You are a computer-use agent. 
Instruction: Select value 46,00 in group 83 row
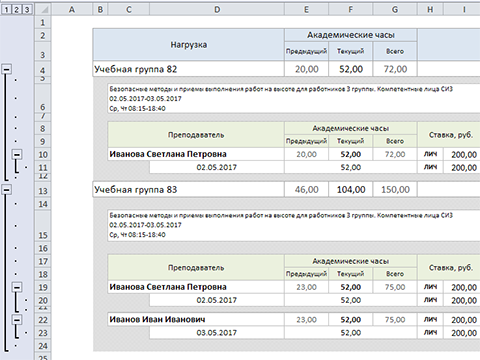(306, 190)
